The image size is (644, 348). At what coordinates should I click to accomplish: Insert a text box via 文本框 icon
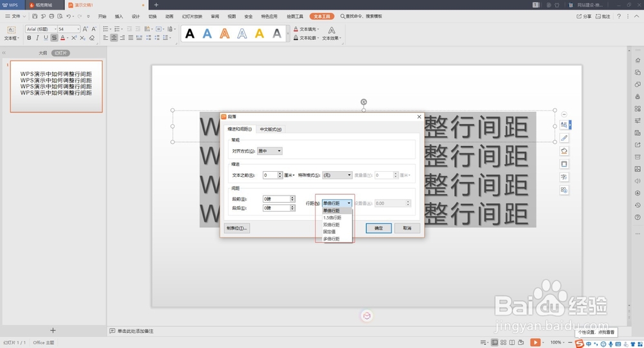click(x=11, y=33)
